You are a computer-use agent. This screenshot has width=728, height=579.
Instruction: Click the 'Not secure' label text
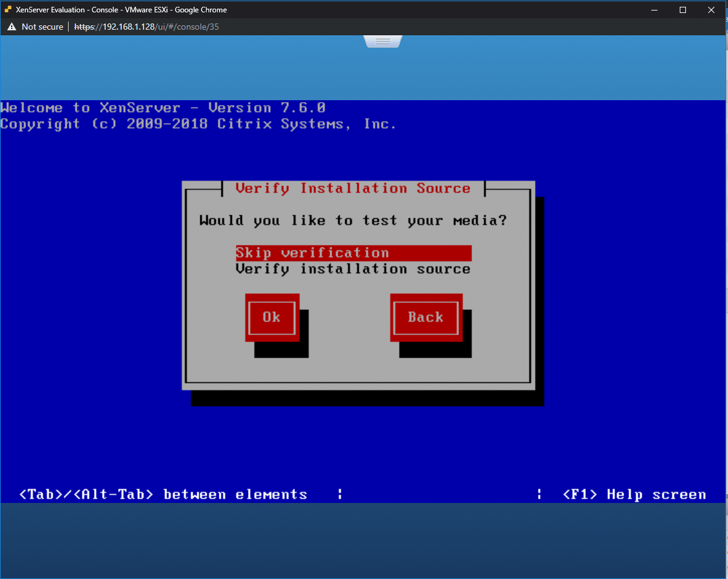click(42, 27)
